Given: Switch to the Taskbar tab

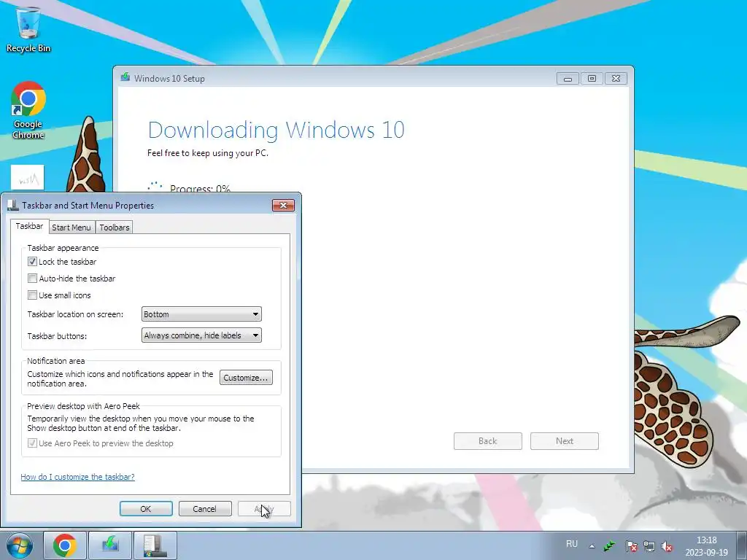Looking at the screenshot, I should pyautogui.click(x=29, y=226).
